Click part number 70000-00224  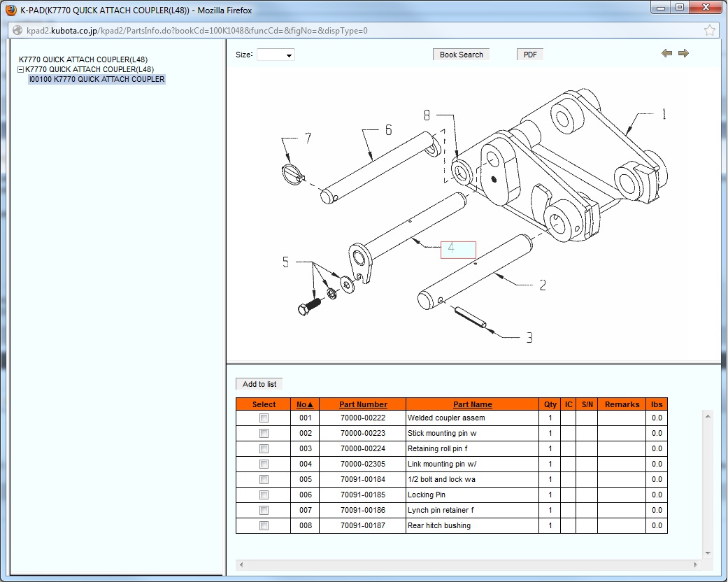[363, 448]
